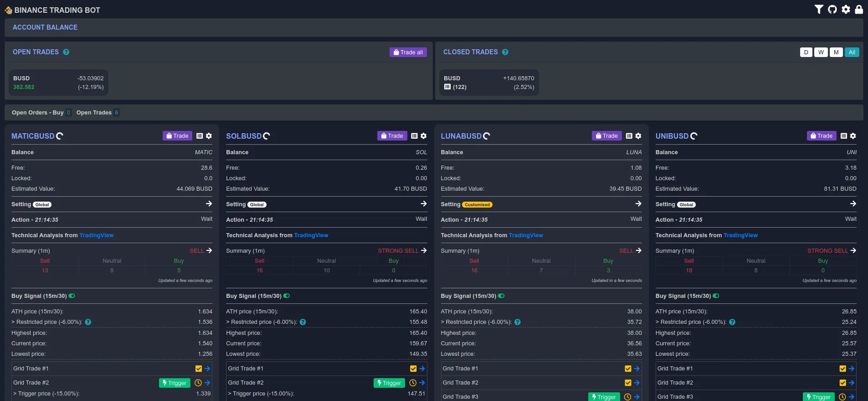This screenshot has height=401, width=868.
Task: Open the GitHub icon link
Action: point(832,9)
